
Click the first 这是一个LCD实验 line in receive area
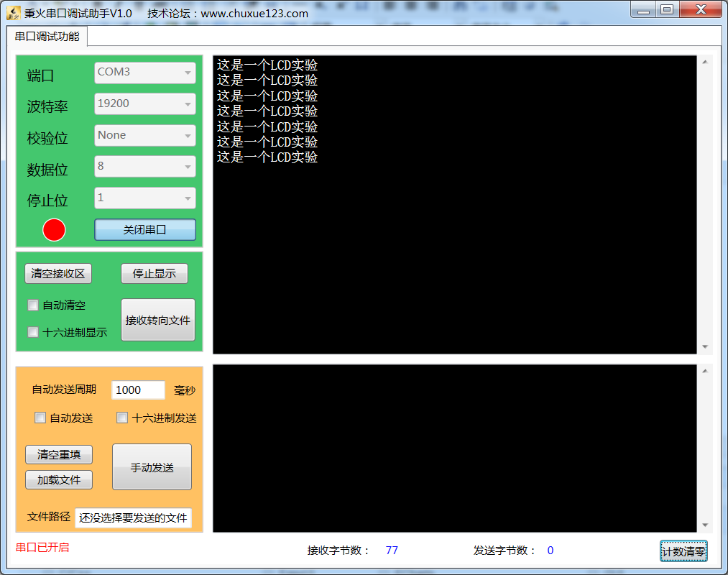(x=267, y=65)
